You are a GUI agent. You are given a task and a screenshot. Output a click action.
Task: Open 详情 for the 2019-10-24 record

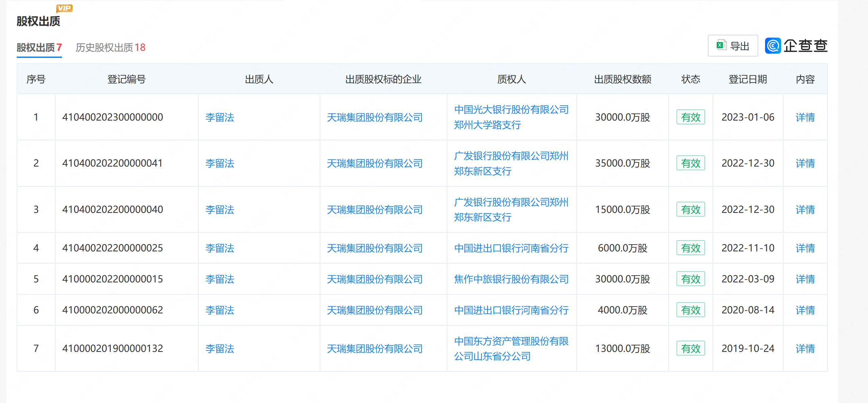805,348
